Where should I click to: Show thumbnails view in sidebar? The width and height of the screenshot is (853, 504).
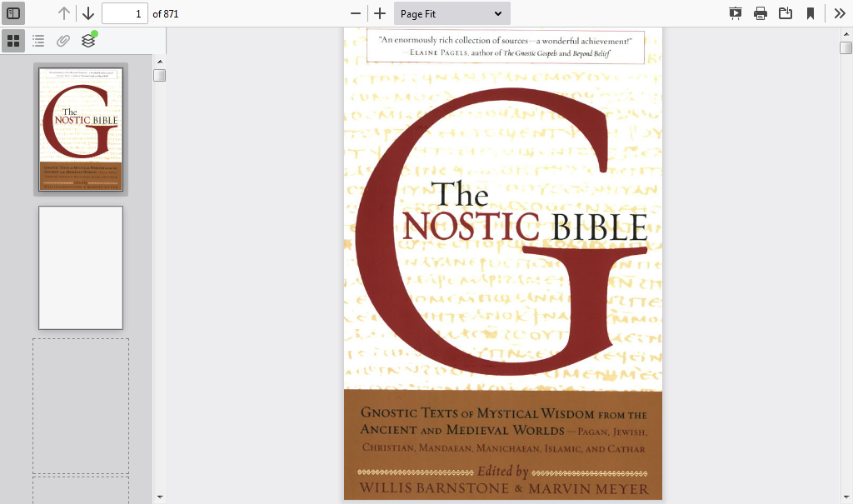pos(13,41)
